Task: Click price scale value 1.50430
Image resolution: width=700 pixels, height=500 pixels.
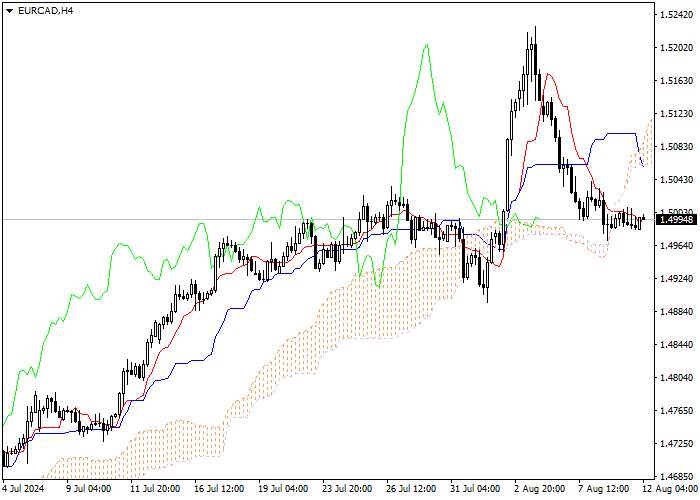Action: click(x=676, y=179)
